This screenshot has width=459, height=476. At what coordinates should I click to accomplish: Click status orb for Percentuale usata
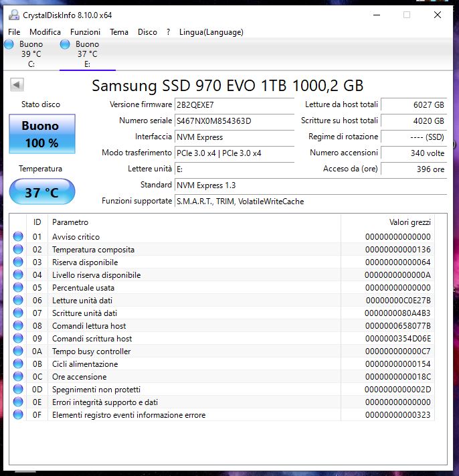[18, 287]
